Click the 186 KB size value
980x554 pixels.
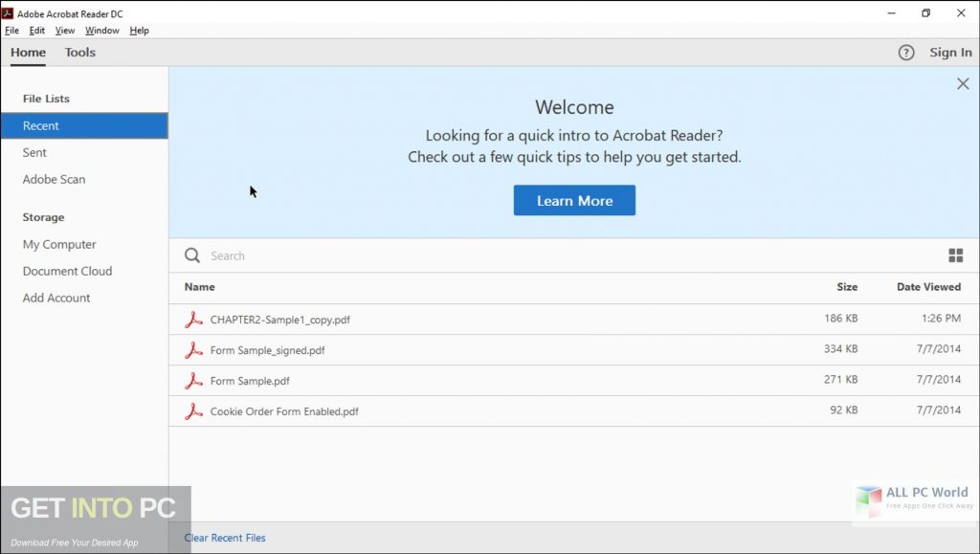[840, 318]
